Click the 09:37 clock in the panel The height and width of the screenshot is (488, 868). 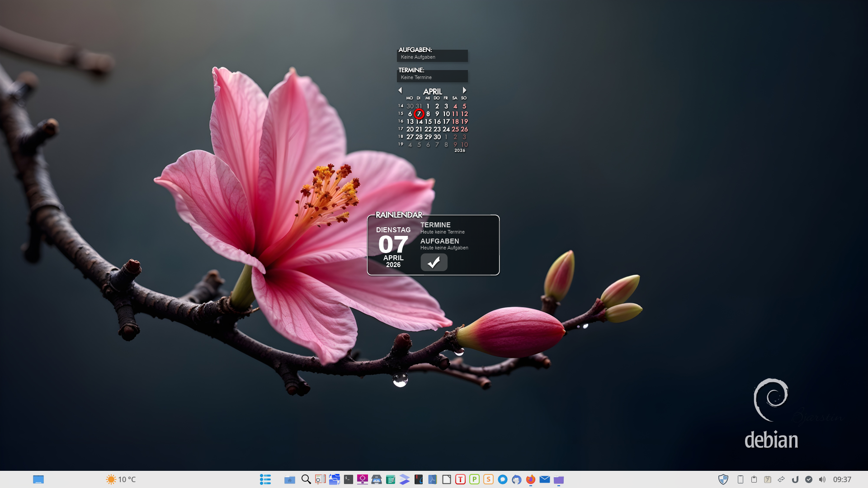point(842,479)
